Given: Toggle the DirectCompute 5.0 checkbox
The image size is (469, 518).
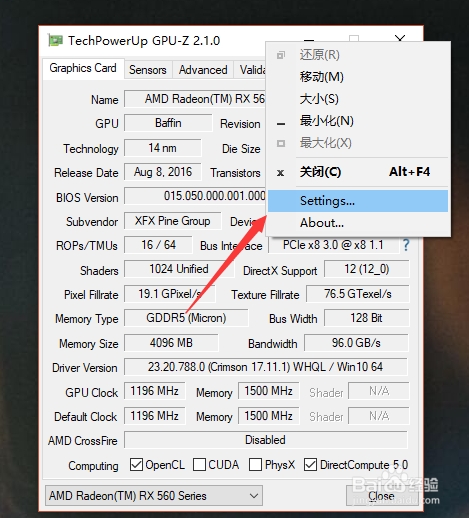Looking at the screenshot, I should (310, 464).
